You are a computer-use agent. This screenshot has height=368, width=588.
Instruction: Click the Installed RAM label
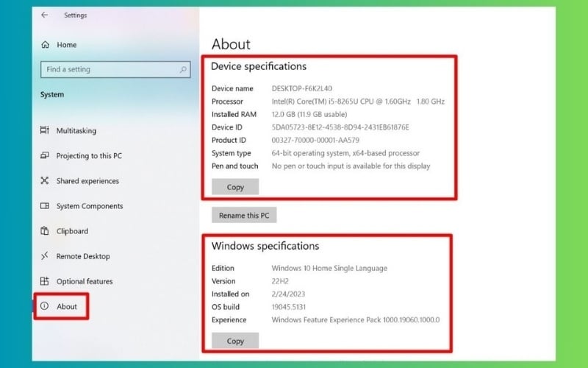pos(234,114)
